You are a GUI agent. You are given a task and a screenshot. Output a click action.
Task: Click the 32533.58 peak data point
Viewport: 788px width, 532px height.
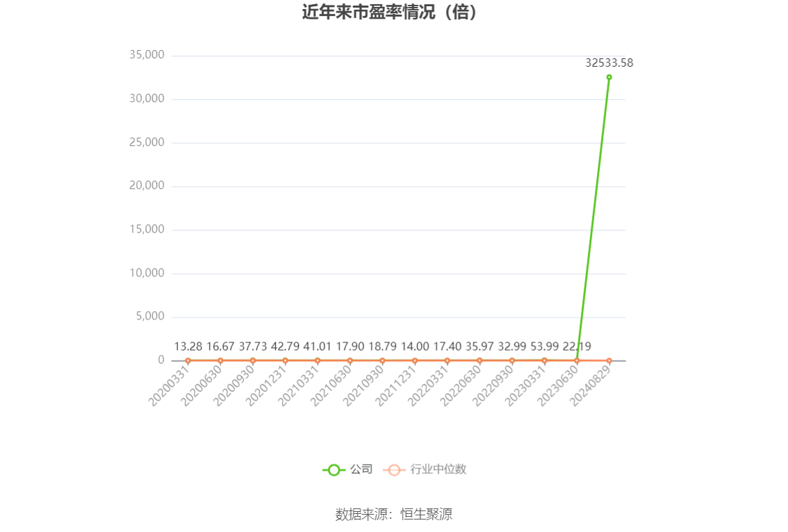(x=609, y=77)
